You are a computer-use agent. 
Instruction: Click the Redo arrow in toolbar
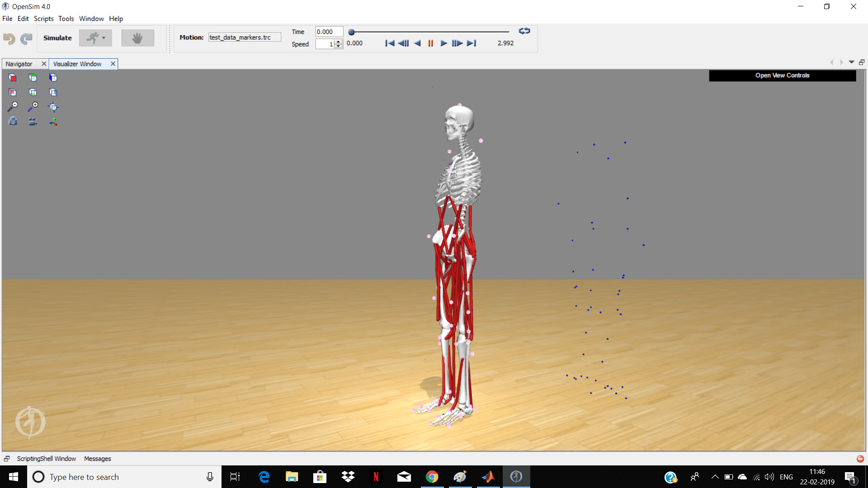(x=26, y=38)
